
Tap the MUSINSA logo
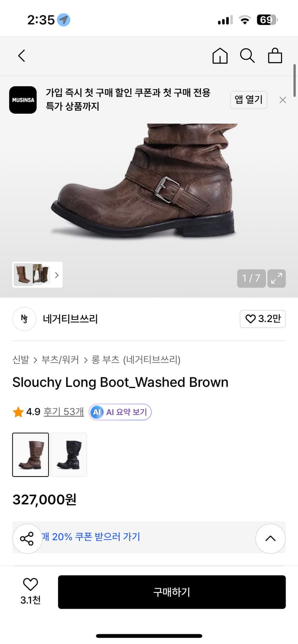pos(23,100)
